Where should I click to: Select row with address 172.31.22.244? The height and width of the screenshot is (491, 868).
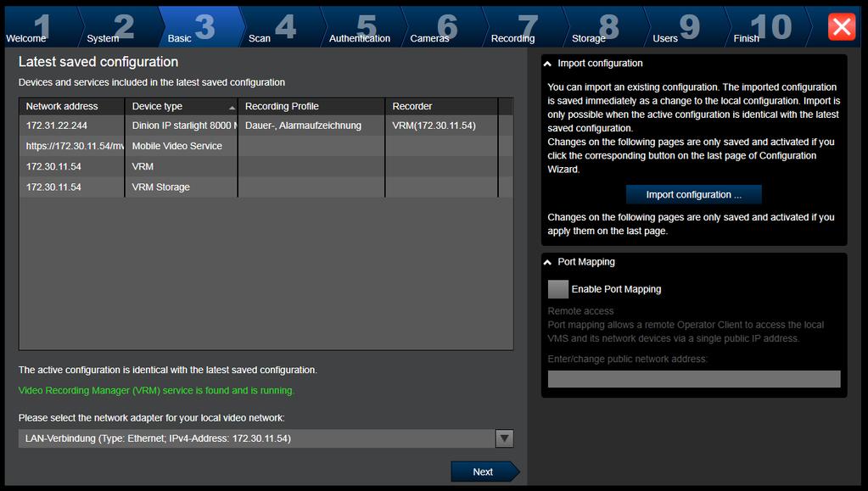click(266, 126)
